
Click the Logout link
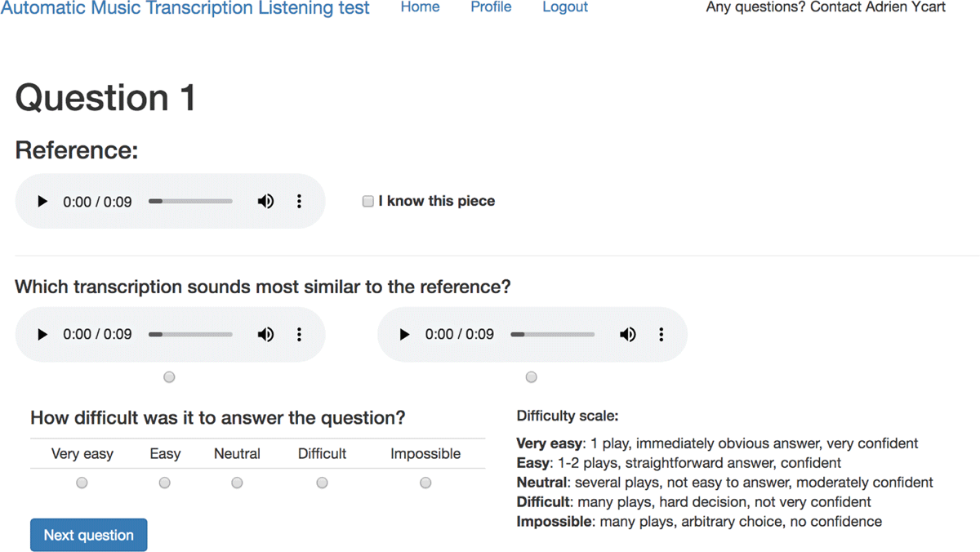[x=565, y=7]
